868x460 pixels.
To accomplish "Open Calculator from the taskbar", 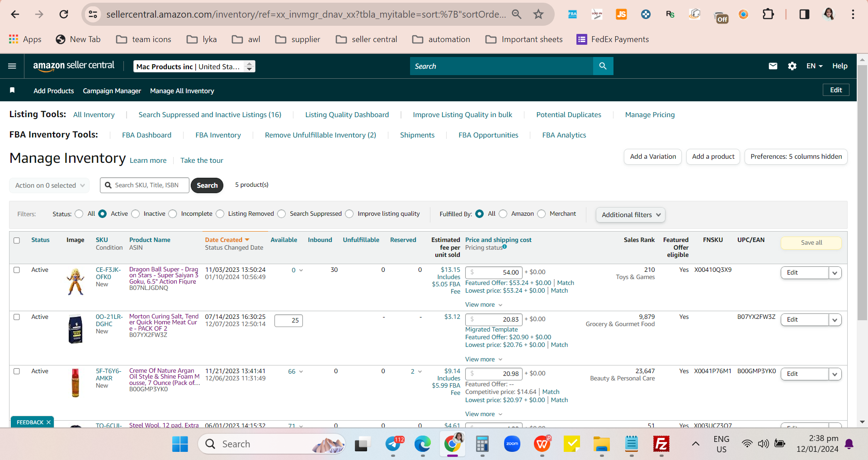I will coord(482,444).
